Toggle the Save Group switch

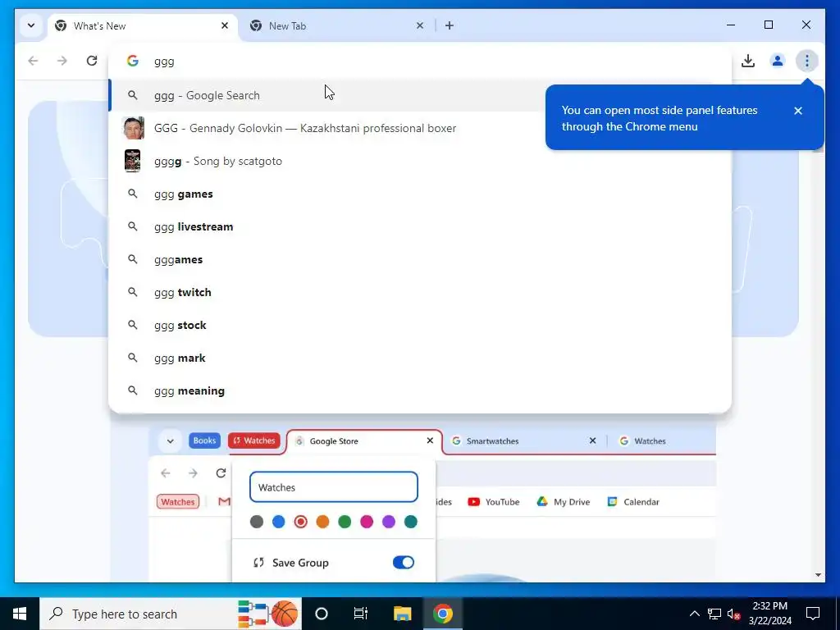(404, 562)
